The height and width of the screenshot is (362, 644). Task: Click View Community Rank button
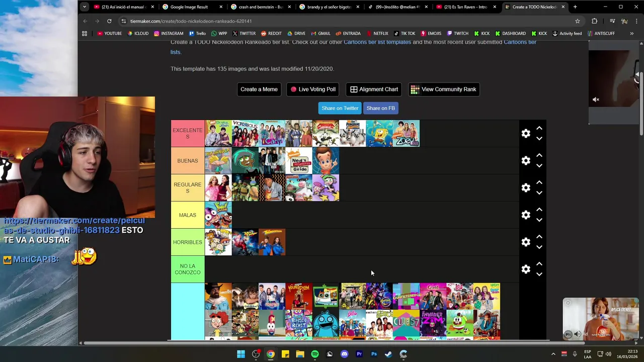pos(444,89)
